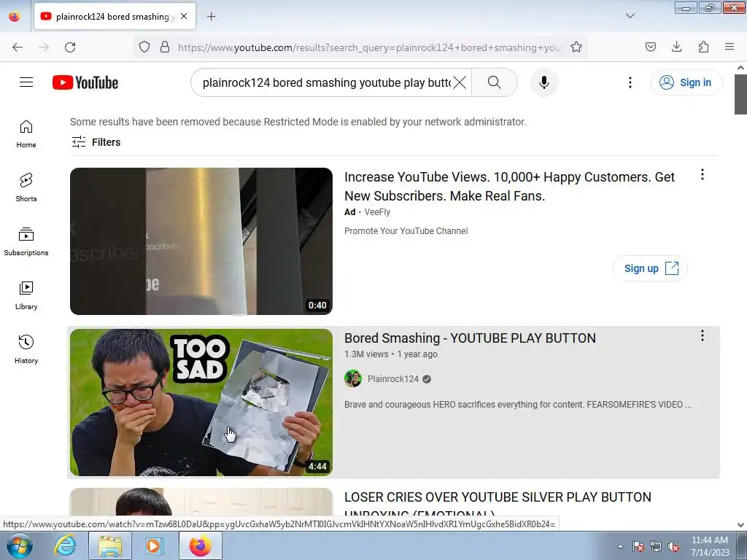This screenshot has width=747, height=560.
Task: Click the network tray icon
Action: [656, 547]
